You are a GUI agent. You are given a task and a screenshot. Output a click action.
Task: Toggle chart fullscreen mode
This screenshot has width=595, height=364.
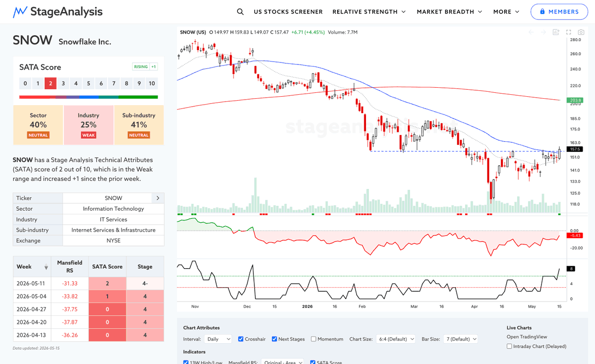coord(569,32)
